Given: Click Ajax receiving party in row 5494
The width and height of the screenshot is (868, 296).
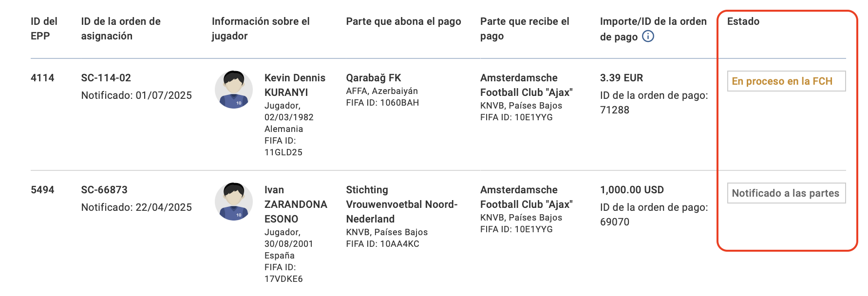Looking at the screenshot, I should pos(527,197).
